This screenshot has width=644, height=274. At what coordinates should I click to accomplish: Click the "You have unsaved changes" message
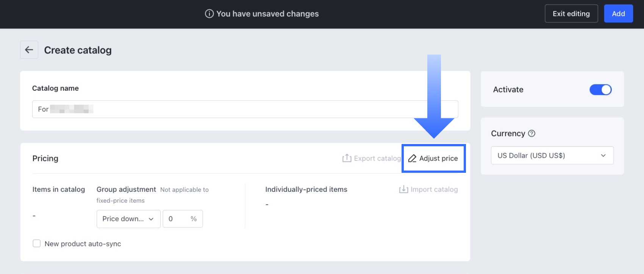pos(267,14)
